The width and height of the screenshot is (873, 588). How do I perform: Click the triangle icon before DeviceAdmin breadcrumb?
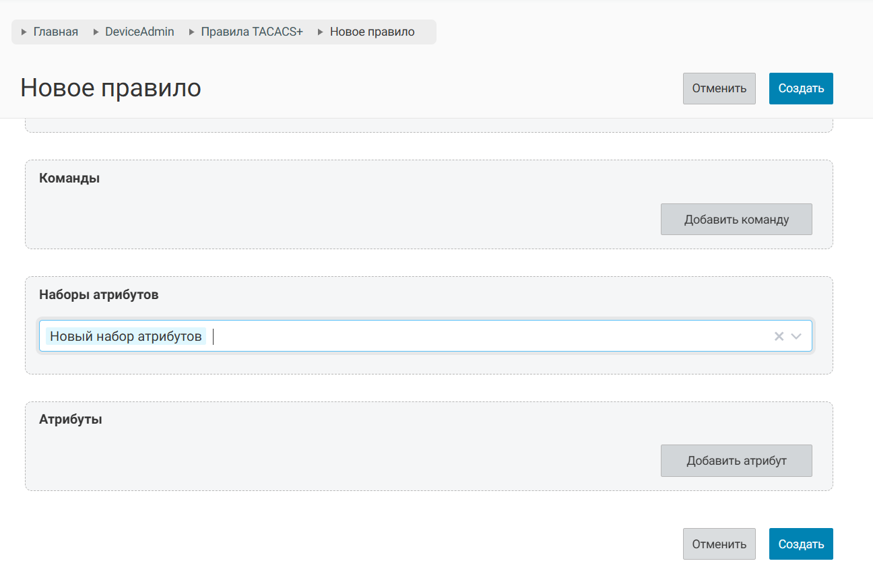coord(96,32)
